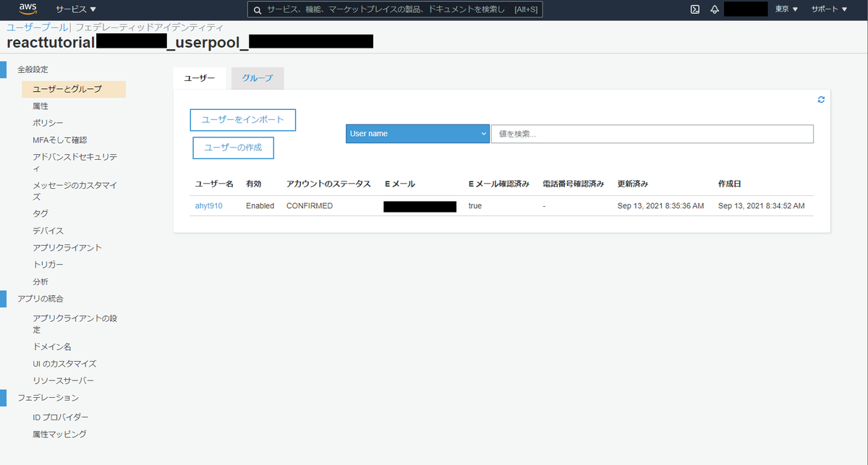Click the ユーザー名 column header
The image size is (868, 465).
(x=214, y=184)
